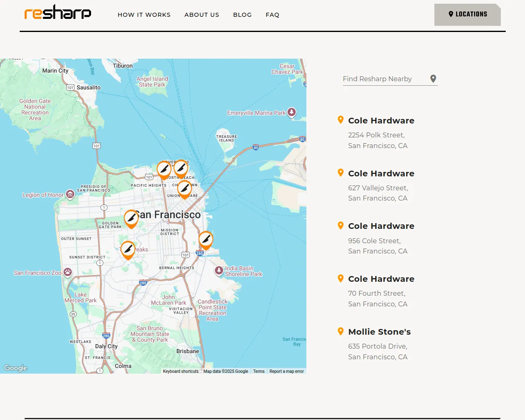Click Treasure Island label on map
This screenshot has width=525, height=420.
tap(226, 138)
